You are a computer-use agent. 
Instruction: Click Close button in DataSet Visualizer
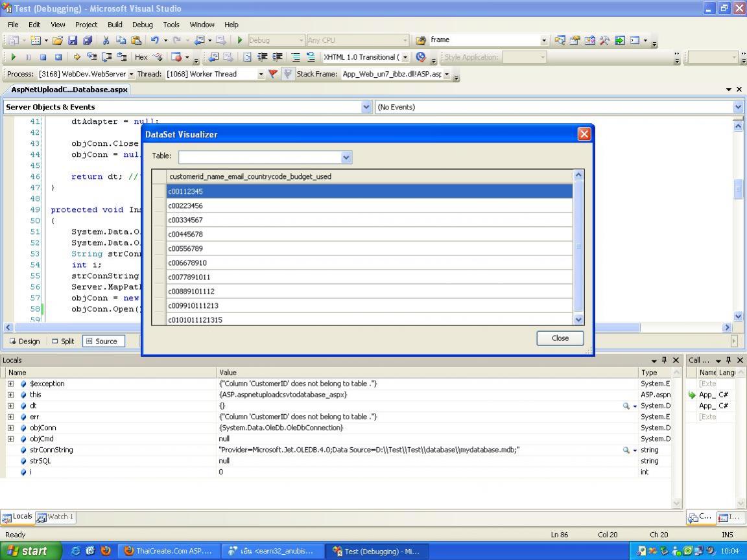click(x=560, y=338)
